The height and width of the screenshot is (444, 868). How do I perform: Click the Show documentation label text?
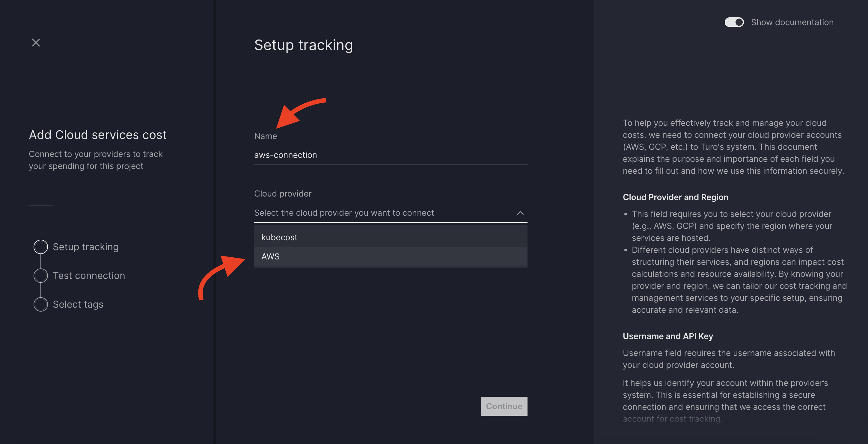pos(792,22)
